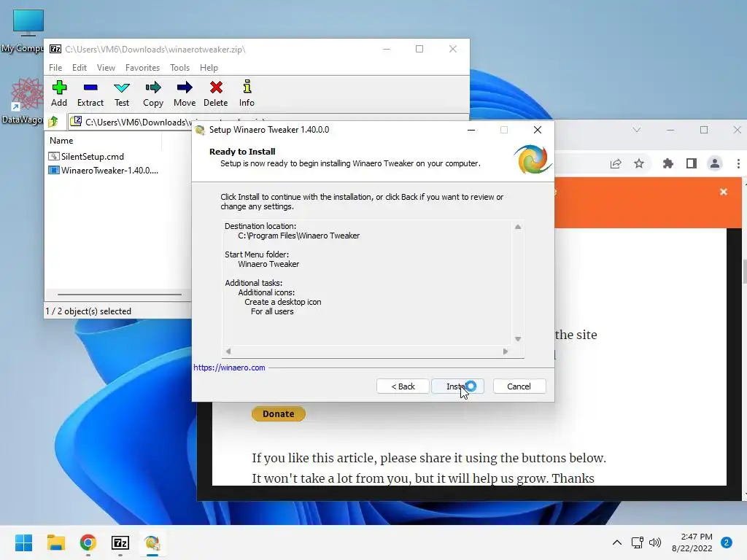
Task: Close the Setup Winaero Tweaker dialog
Action: [x=538, y=130]
